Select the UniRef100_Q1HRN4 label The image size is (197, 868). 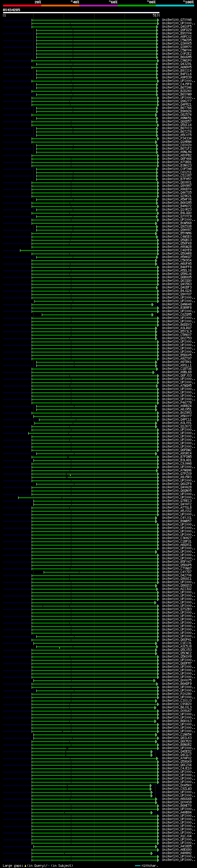(x=177, y=142)
